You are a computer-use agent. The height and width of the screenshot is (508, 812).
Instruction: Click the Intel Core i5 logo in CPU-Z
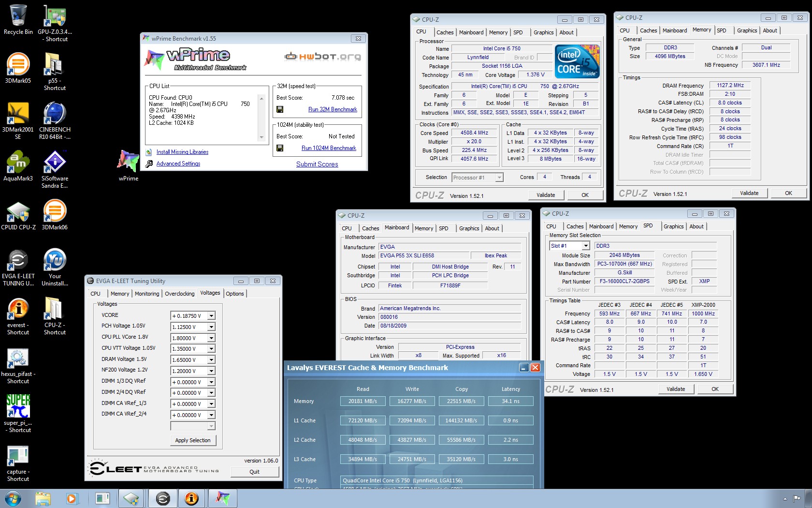tap(577, 61)
